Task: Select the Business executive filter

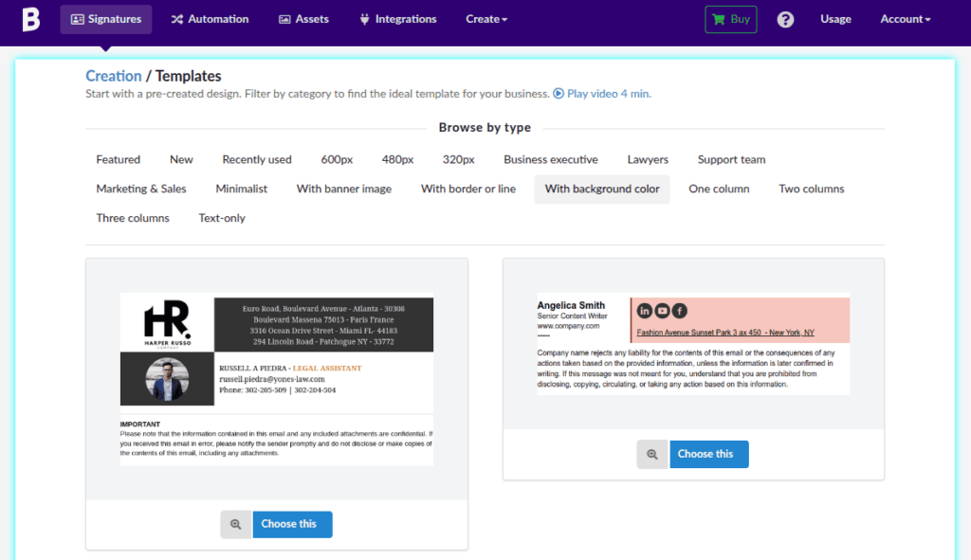Action: (x=551, y=159)
